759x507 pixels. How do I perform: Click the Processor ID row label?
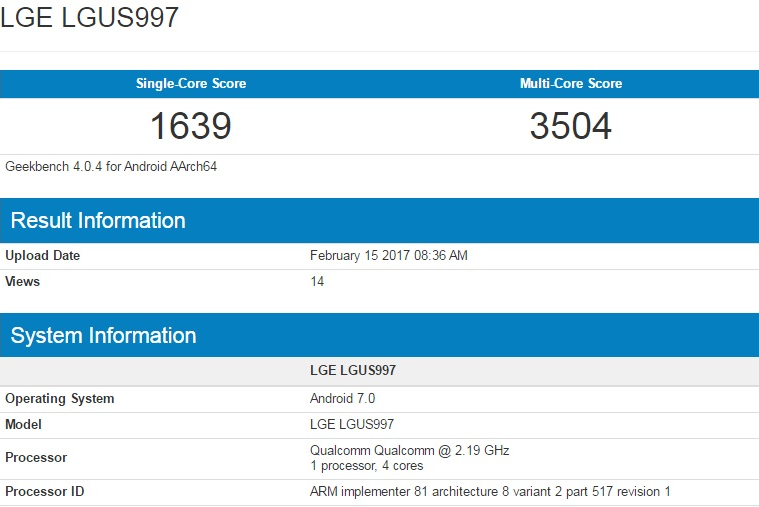(x=45, y=492)
